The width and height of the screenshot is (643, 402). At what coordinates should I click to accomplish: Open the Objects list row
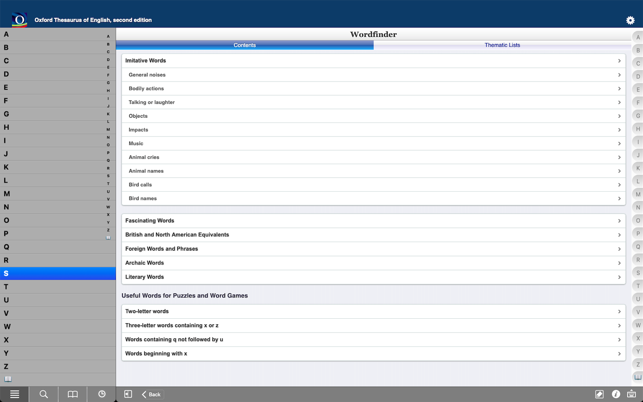pyautogui.click(x=374, y=116)
